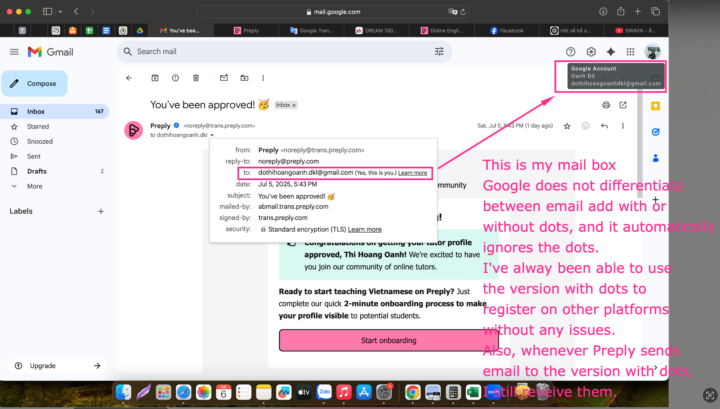Screen dimensions: 720x409
Task: Open Google Tasks side panel icon
Action: click(655, 132)
